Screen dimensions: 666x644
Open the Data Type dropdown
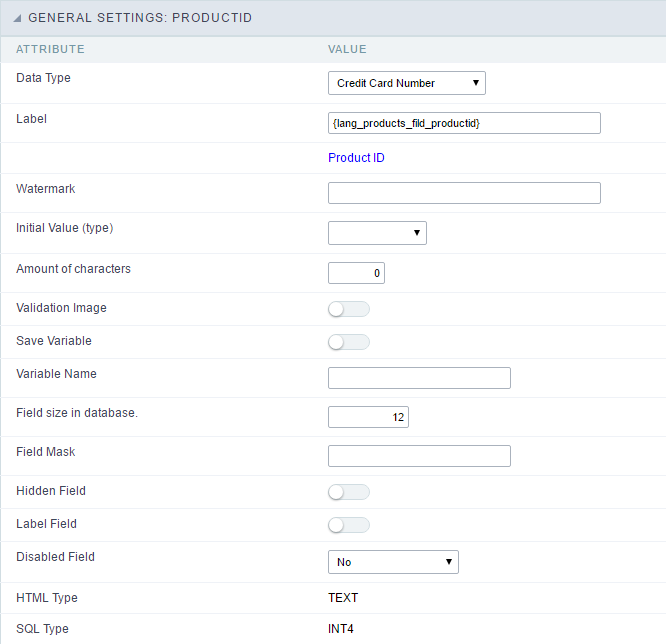coord(406,83)
